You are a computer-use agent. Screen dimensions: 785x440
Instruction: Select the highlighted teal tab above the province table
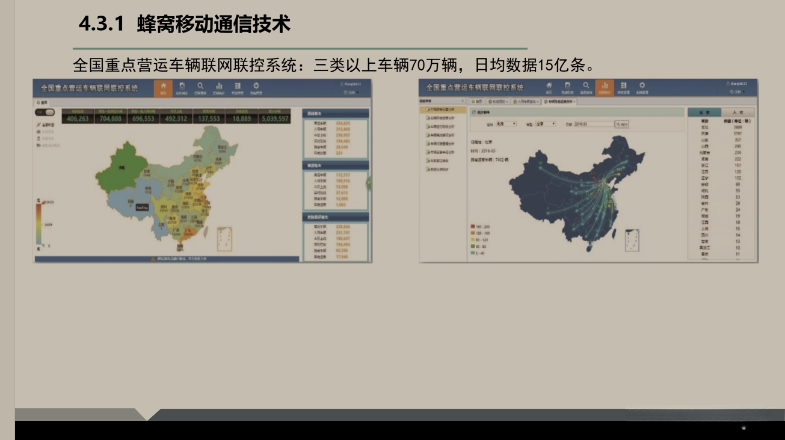[704, 112]
